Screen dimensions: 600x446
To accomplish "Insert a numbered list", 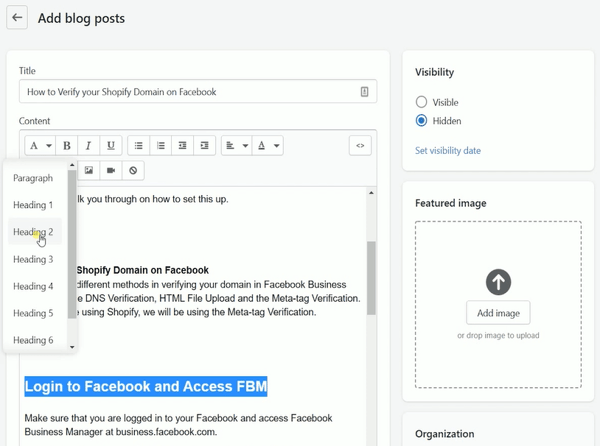I will point(161,146).
